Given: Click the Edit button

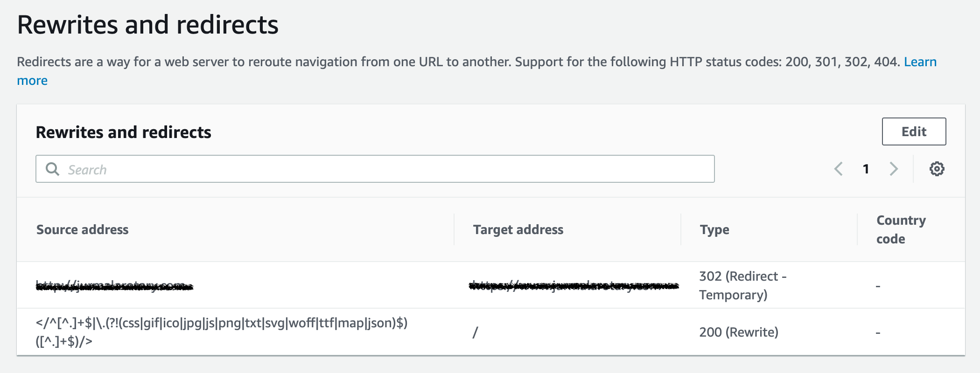Looking at the screenshot, I should [x=914, y=131].
